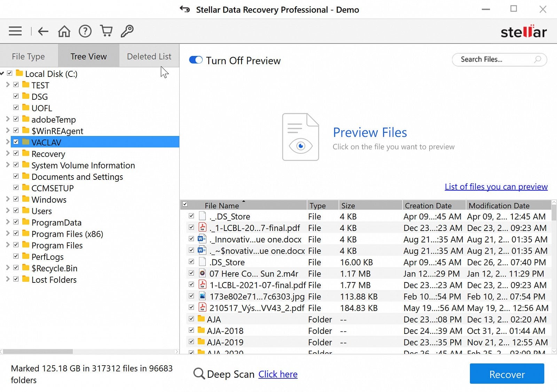The image size is (557, 392).
Task: Click the audio icon of 07 Here Co... Sun 2.m4r
Action: coord(202,273)
